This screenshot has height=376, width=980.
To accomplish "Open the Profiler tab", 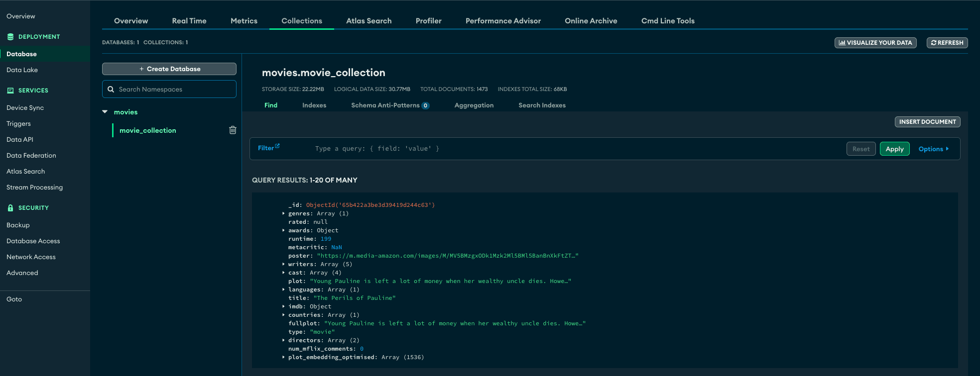I will click(x=429, y=21).
